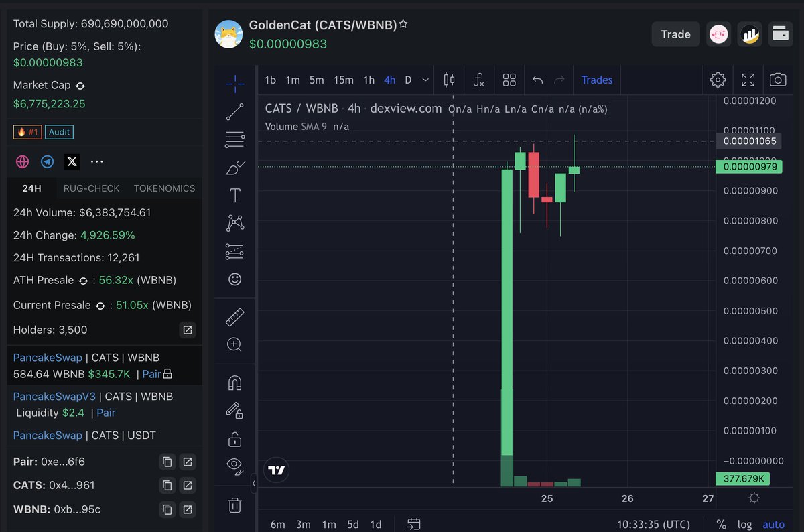Image resolution: width=804 pixels, height=532 pixels.
Task: Open the token website globe icon
Action: tap(23, 161)
